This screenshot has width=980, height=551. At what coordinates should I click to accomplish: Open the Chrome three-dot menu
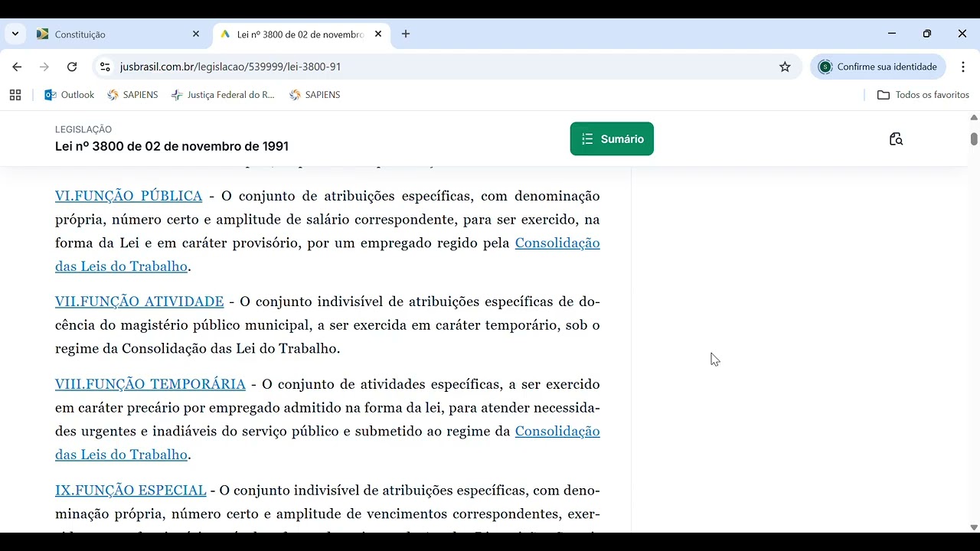[x=963, y=67]
